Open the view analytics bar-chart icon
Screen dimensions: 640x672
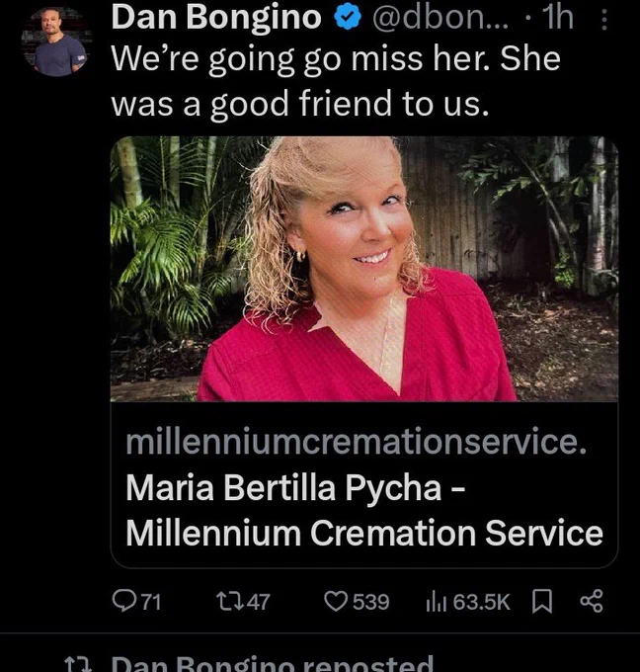(437, 602)
